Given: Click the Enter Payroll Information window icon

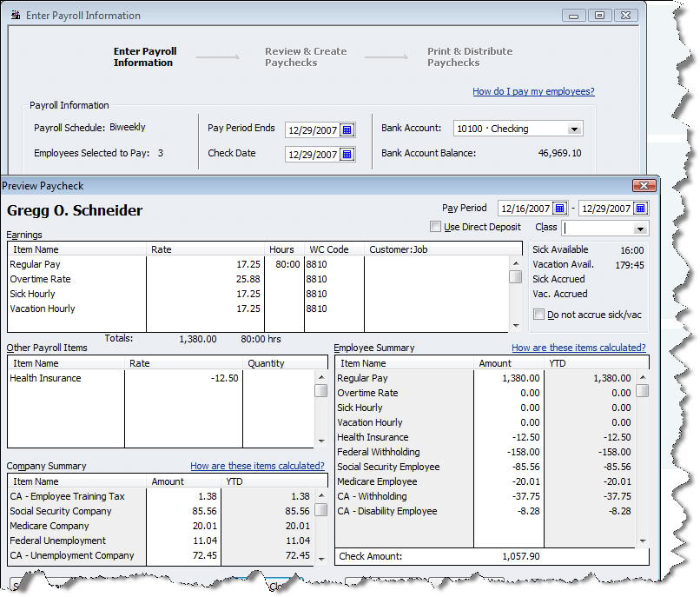Looking at the screenshot, I should pos(17,16).
